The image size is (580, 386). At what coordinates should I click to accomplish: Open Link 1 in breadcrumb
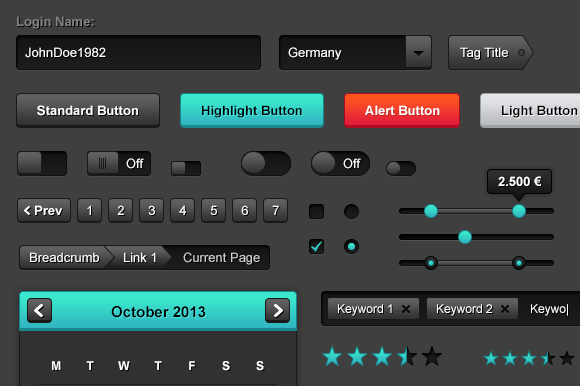click(139, 257)
